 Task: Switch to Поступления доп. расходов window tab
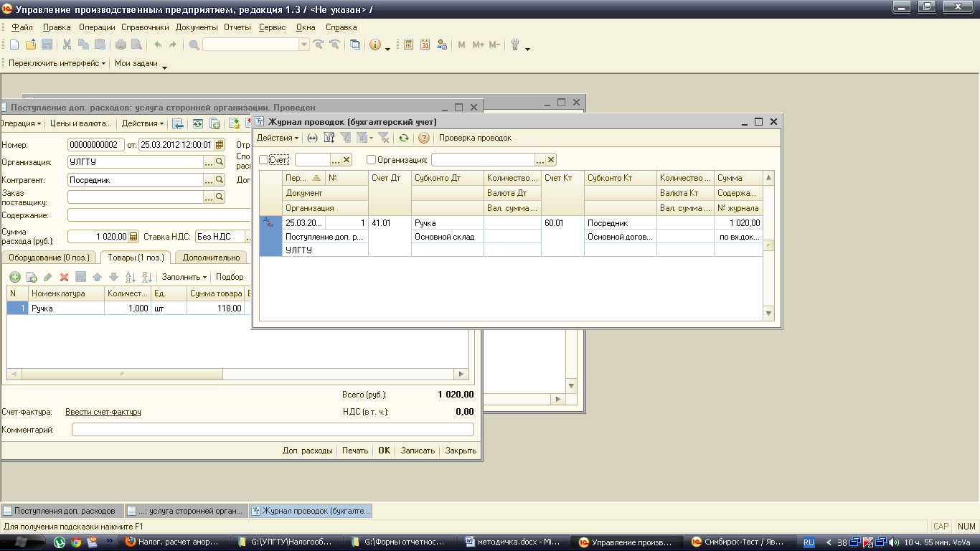pos(62,511)
